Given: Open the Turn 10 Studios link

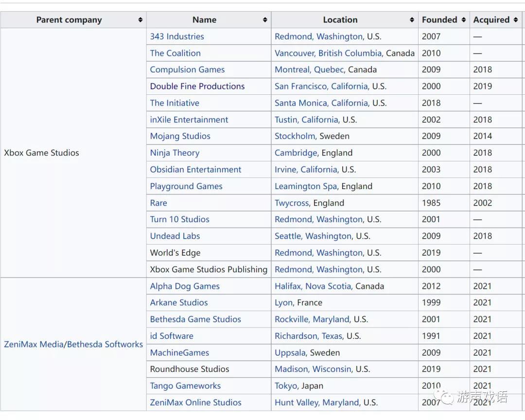Looking at the screenshot, I should [179, 219].
